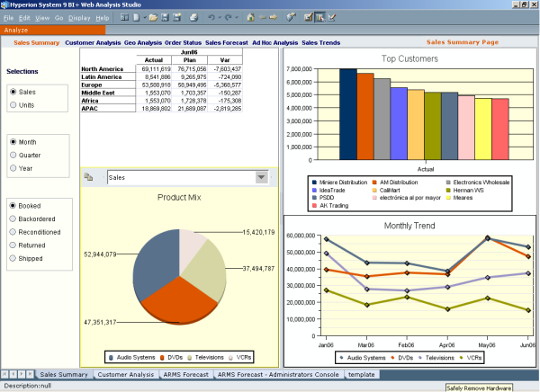
Task: Open the Order Status link
Action: pyautogui.click(x=183, y=42)
